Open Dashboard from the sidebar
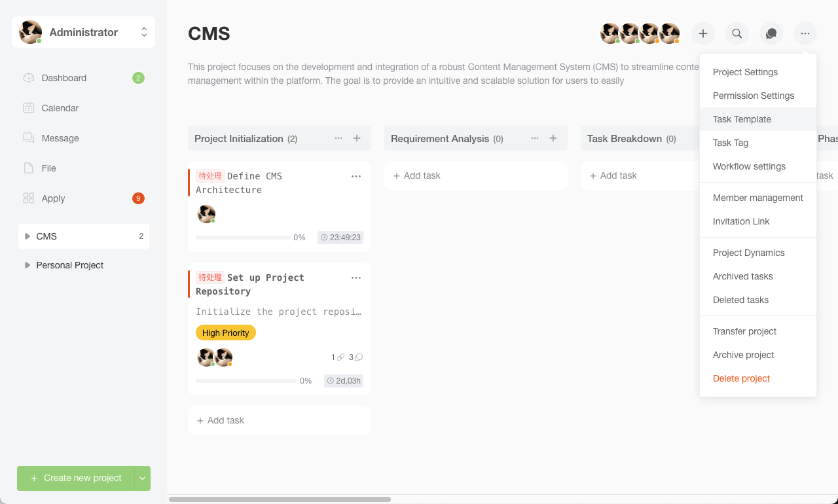The width and height of the screenshot is (838, 504). coord(64,78)
